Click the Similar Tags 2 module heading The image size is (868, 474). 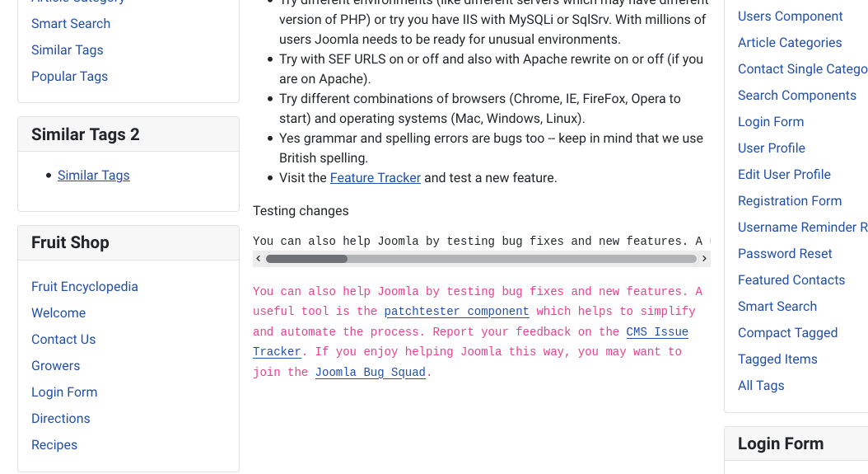click(86, 134)
